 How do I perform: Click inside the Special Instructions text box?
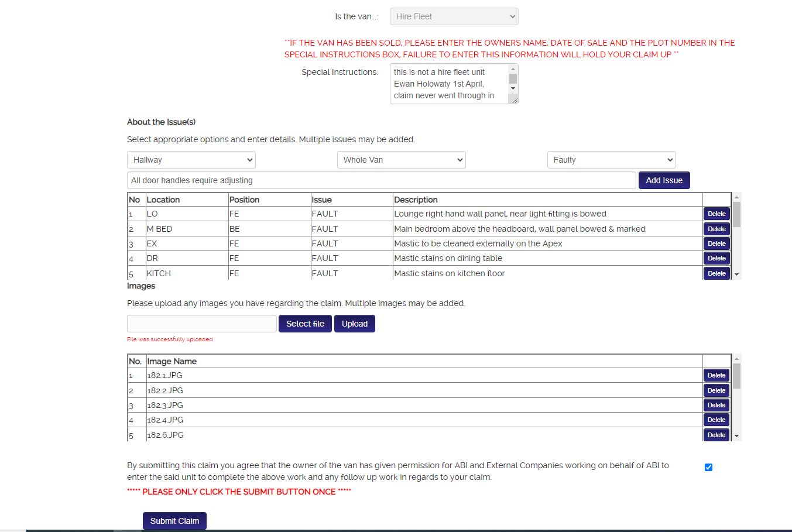pyautogui.click(x=448, y=84)
